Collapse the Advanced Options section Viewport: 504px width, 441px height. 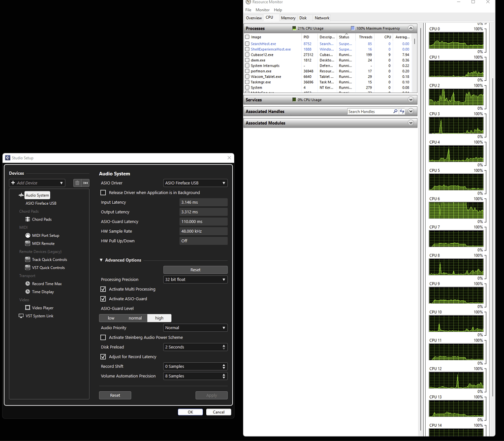[101, 260]
